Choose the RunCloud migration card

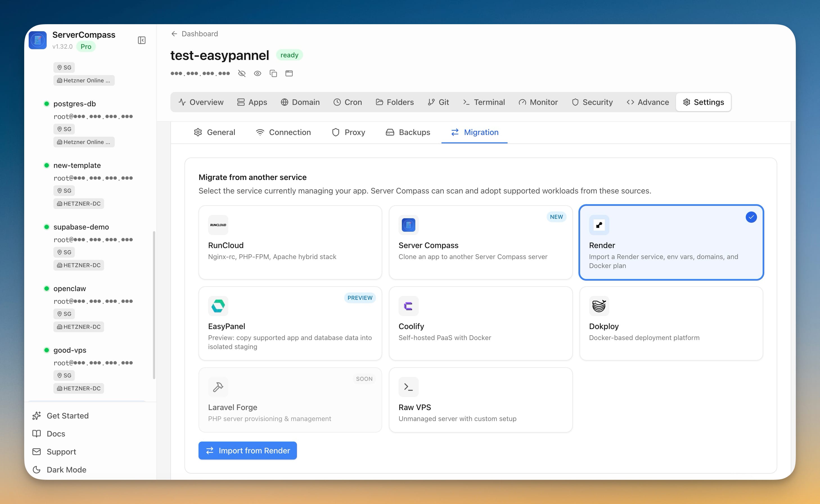coord(290,242)
